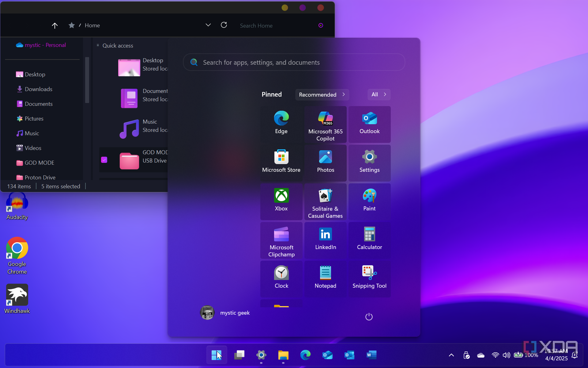Open the volume control in system tray

coord(507,355)
